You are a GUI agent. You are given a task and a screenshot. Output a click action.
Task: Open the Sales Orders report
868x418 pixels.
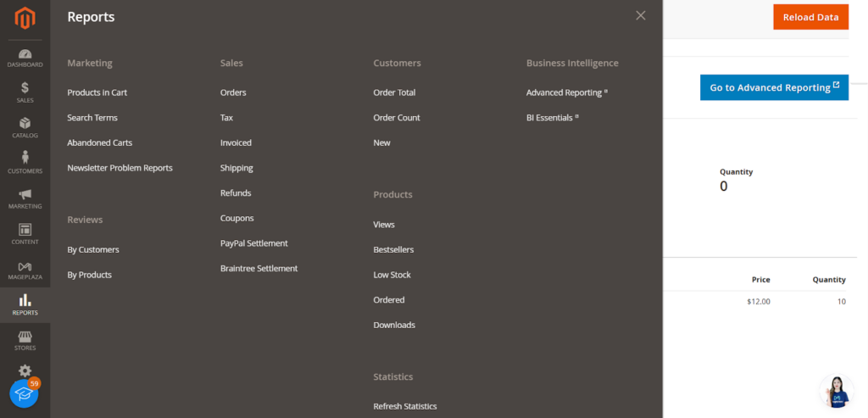point(233,92)
